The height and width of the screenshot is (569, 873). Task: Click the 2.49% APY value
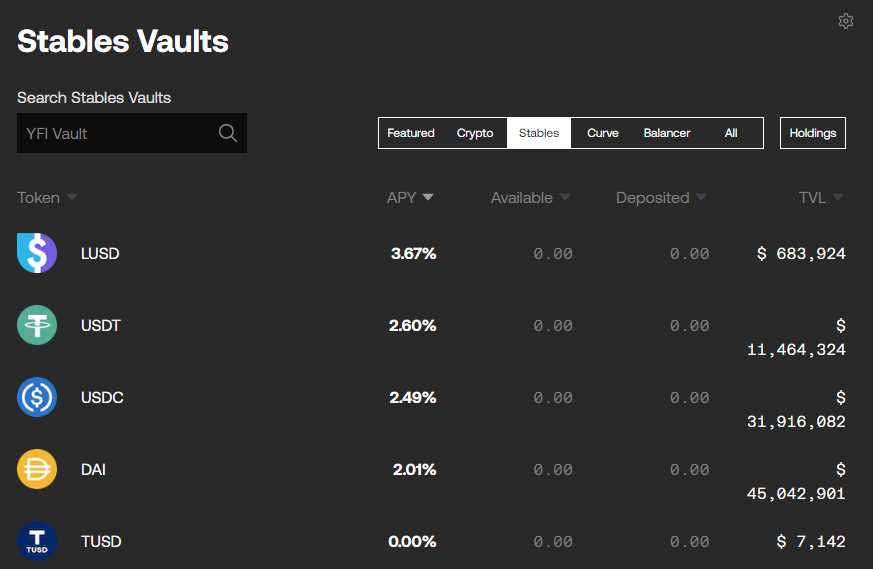point(412,397)
